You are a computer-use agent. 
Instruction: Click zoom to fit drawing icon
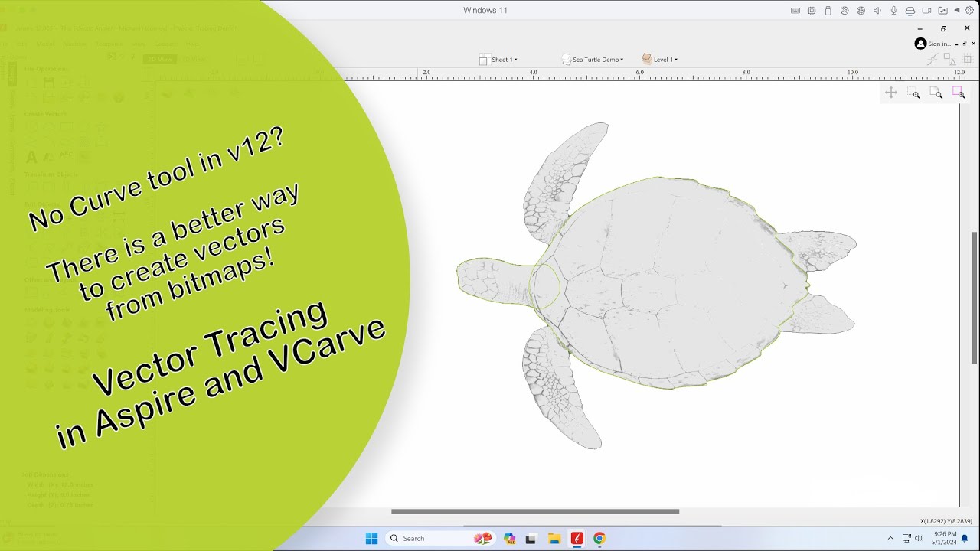pyautogui.click(x=936, y=93)
